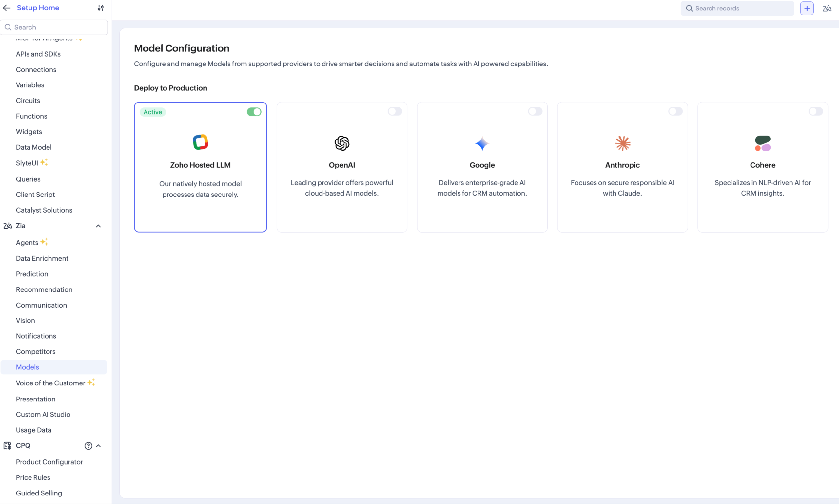Click the OpenAI logo

pos(342,143)
